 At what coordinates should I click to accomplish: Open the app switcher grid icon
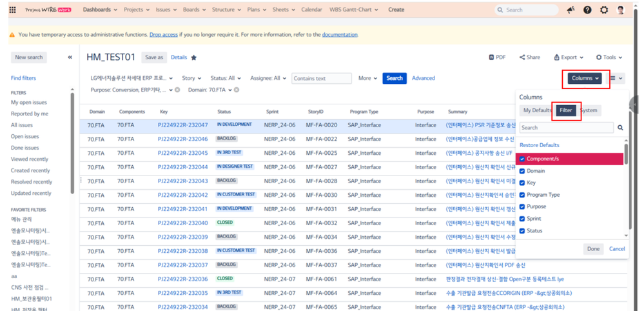point(12,10)
